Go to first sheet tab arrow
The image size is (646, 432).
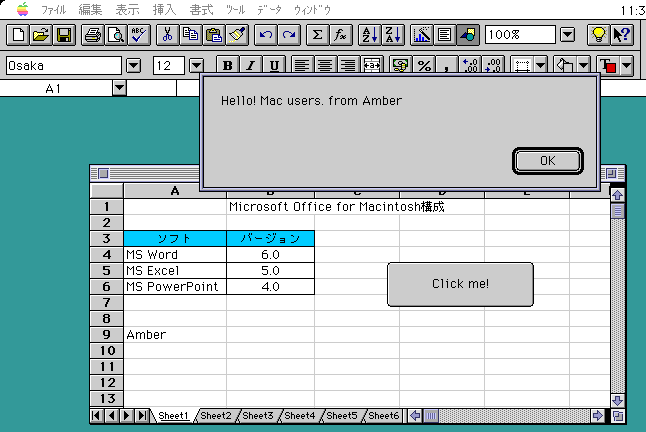(x=97, y=416)
